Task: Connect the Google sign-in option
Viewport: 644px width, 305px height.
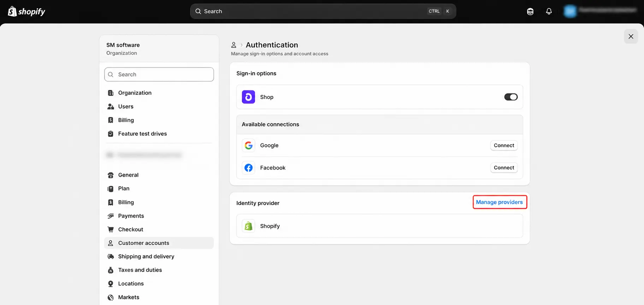Action: pyautogui.click(x=504, y=145)
